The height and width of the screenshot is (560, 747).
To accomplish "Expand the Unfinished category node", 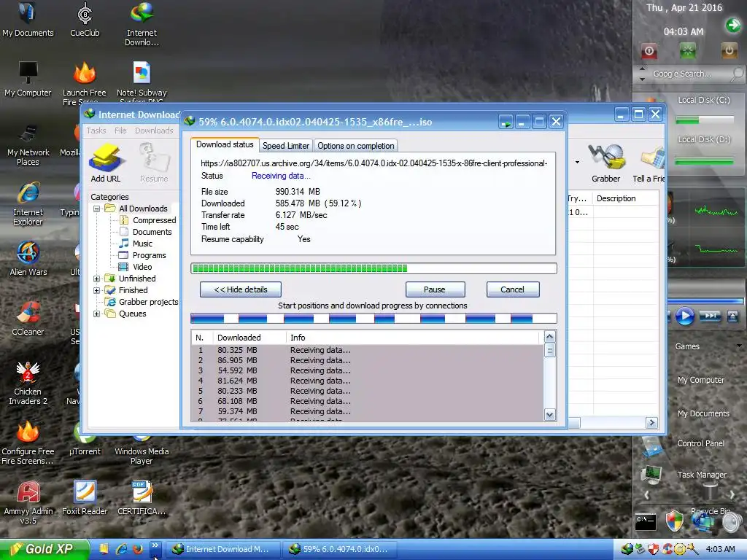I will [x=97, y=279].
